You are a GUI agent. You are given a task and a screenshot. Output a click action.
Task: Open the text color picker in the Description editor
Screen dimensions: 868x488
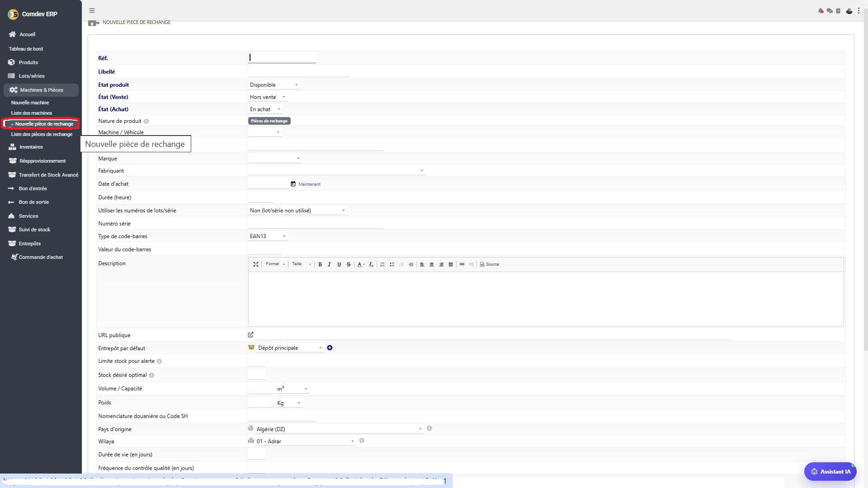coord(361,264)
